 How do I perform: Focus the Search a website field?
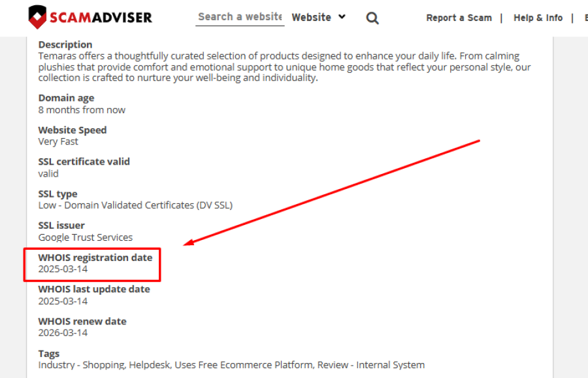coord(239,17)
